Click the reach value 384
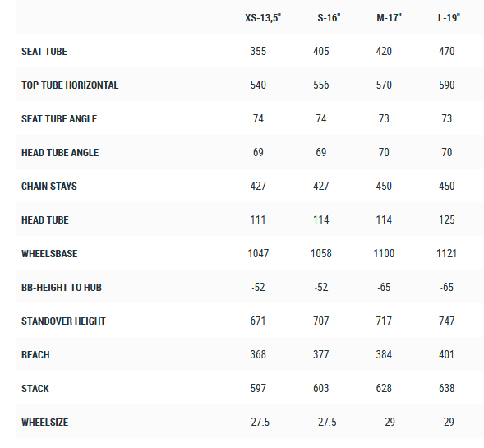This screenshot has width=484, height=448. [x=384, y=354]
